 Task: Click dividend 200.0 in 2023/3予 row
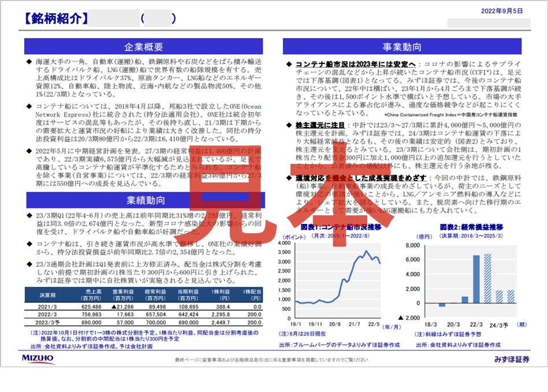click(254, 323)
